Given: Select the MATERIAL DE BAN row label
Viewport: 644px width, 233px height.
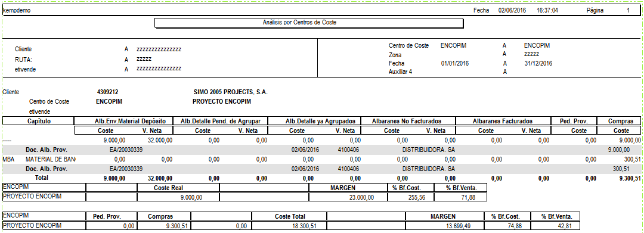Looking at the screenshot, I should coord(51,159).
